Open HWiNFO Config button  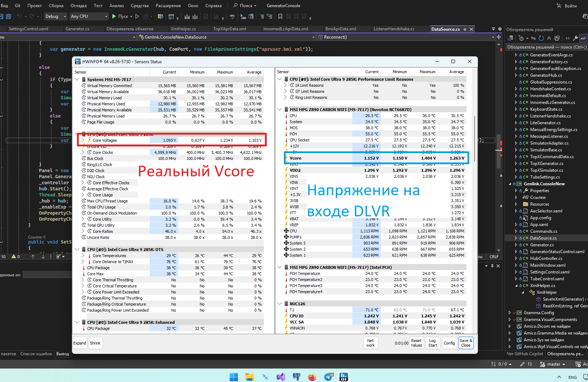[449, 343]
